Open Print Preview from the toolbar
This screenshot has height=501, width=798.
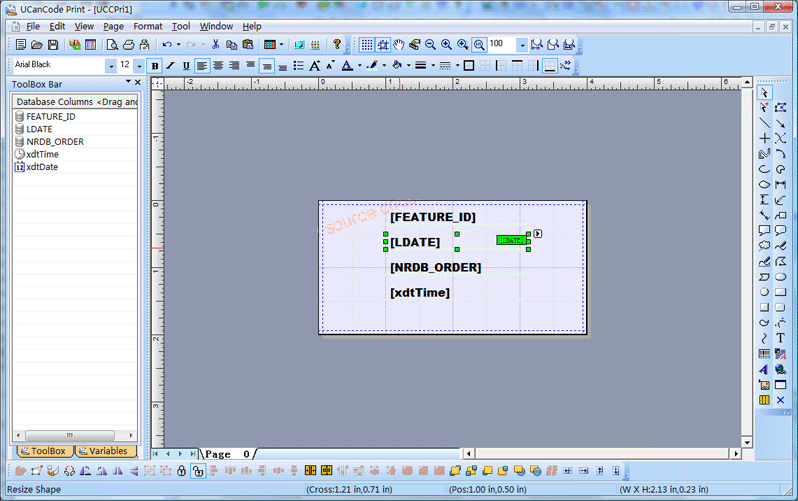point(112,45)
